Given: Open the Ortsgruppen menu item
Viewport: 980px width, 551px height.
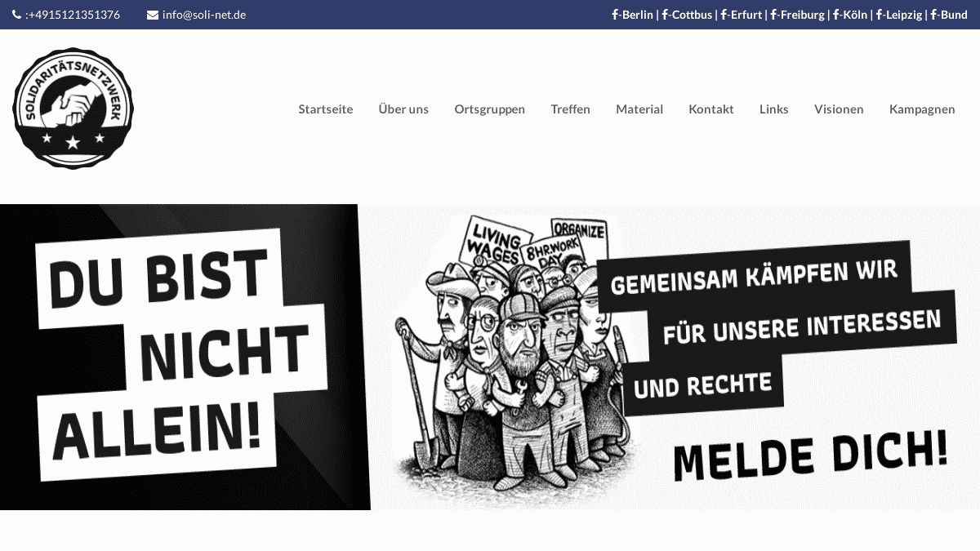Looking at the screenshot, I should (490, 109).
